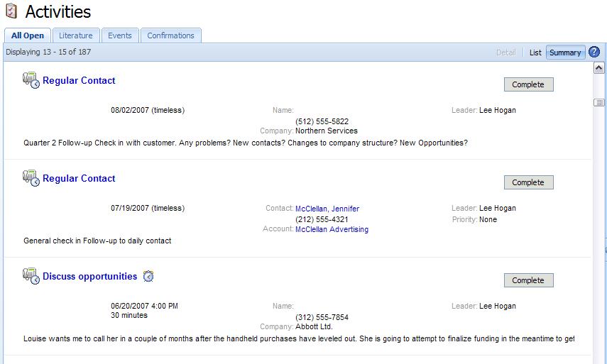This screenshot has height=364, width=607.
Task: Go to the Confirmations tab
Action: pos(170,35)
